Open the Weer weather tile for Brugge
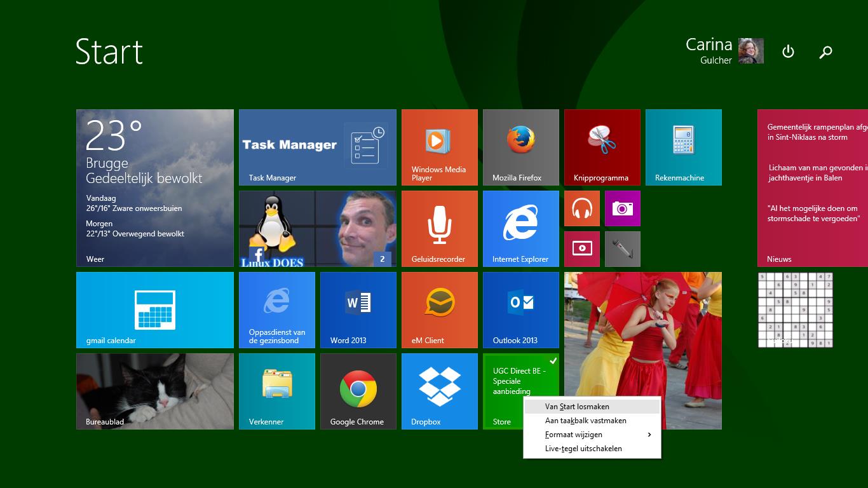The image size is (868, 488). pos(155,187)
